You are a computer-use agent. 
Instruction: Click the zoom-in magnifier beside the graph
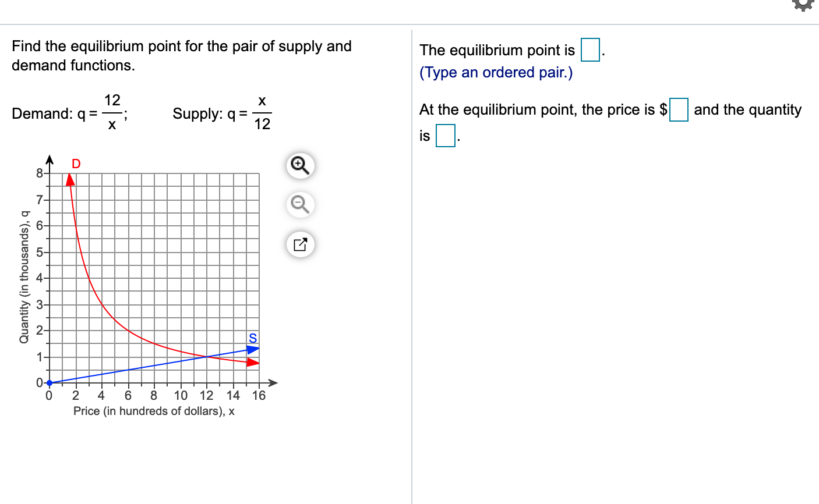(x=299, y=166)
